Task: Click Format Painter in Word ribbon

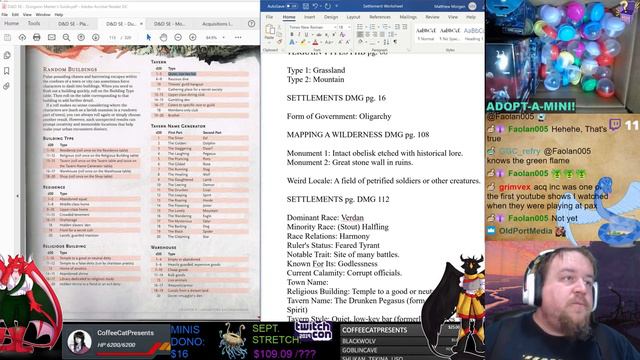Action: tap(280, 42)
